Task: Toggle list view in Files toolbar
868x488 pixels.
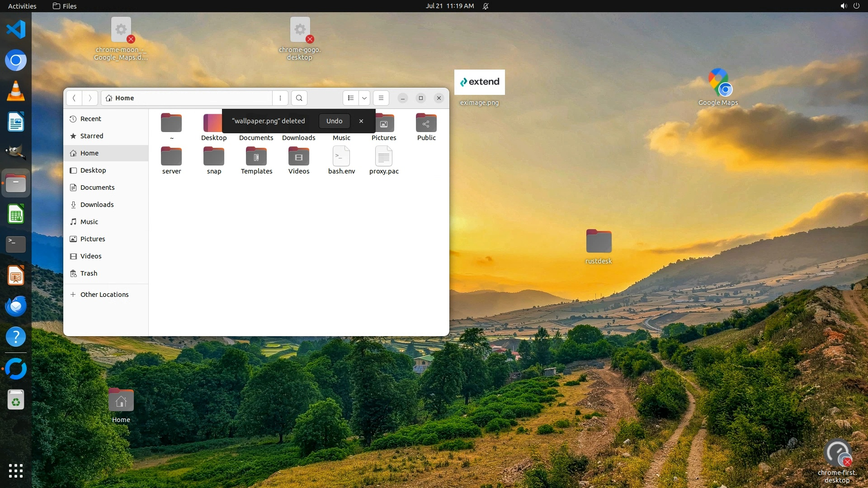Action: tap(351, 98)
